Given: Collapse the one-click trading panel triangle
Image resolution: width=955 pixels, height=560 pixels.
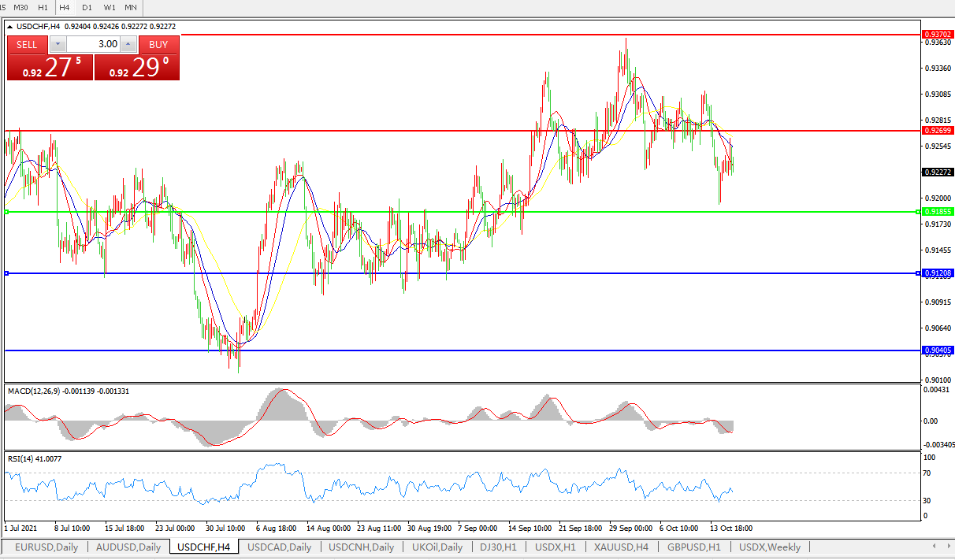Looking at the screenshot, I should pos(10,27).
